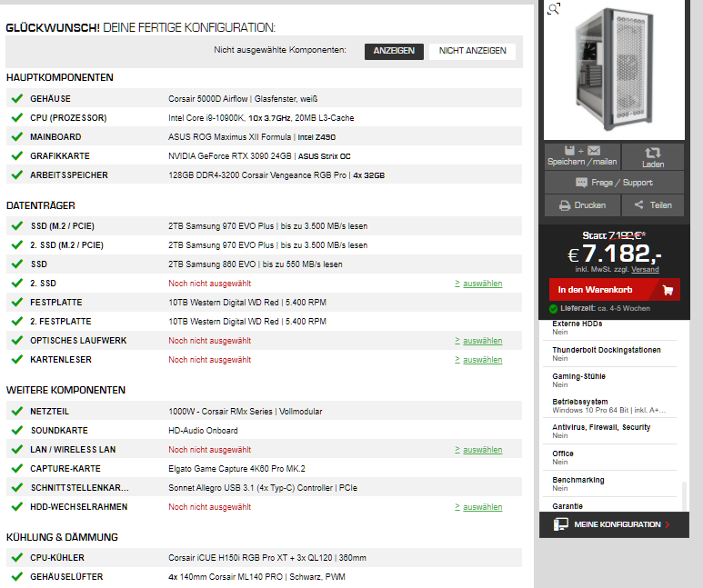The width and height of the screenshot is (703, 588).
Task: Click the Festplatte row 10TB WD Red text
Action: 247,303
